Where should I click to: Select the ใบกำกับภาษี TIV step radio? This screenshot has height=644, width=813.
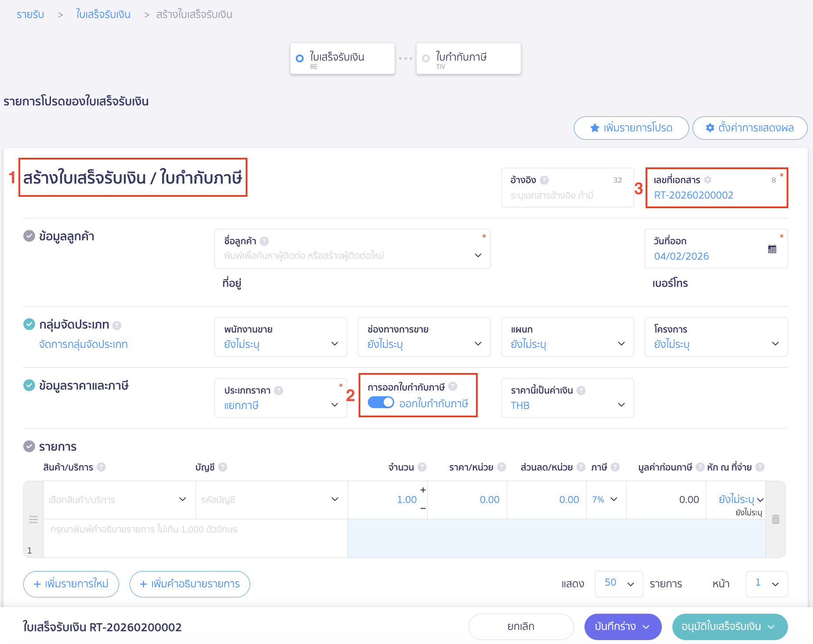[x=425, y=58]
